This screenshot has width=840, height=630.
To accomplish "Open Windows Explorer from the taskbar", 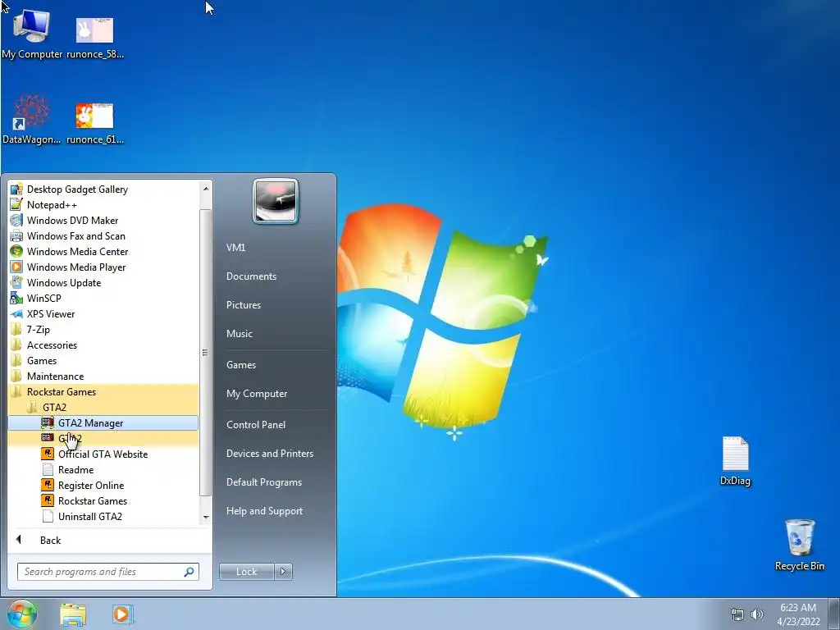I will (73, 614).
